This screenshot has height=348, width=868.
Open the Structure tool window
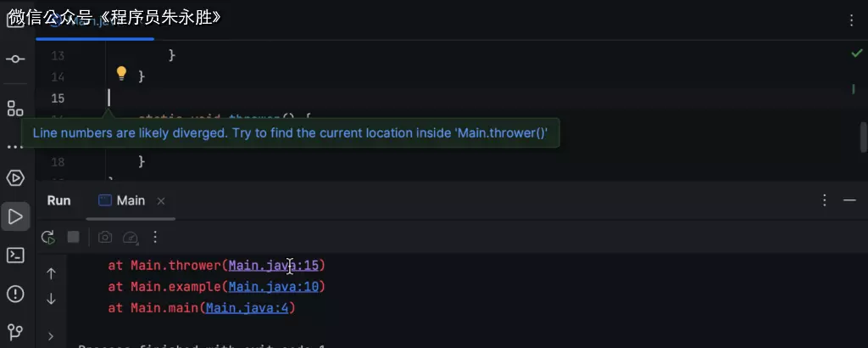point(15,108)
